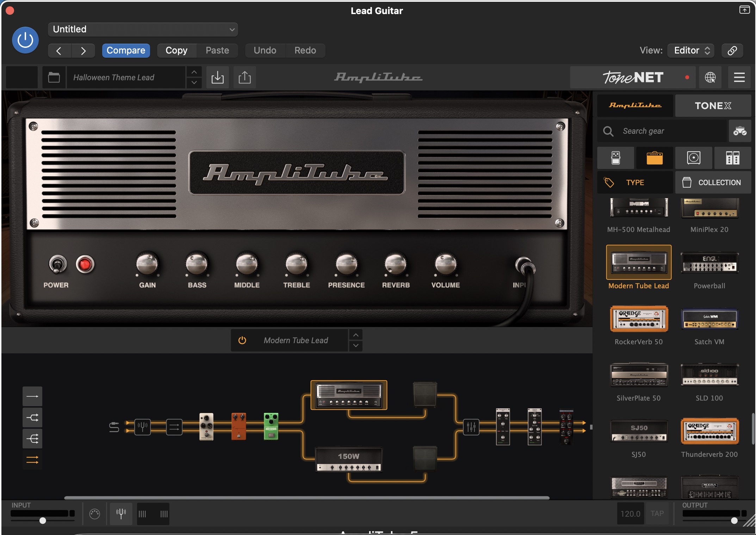Click the Compare button
This screenshot has width=756, height=535.
coord(126,50)
